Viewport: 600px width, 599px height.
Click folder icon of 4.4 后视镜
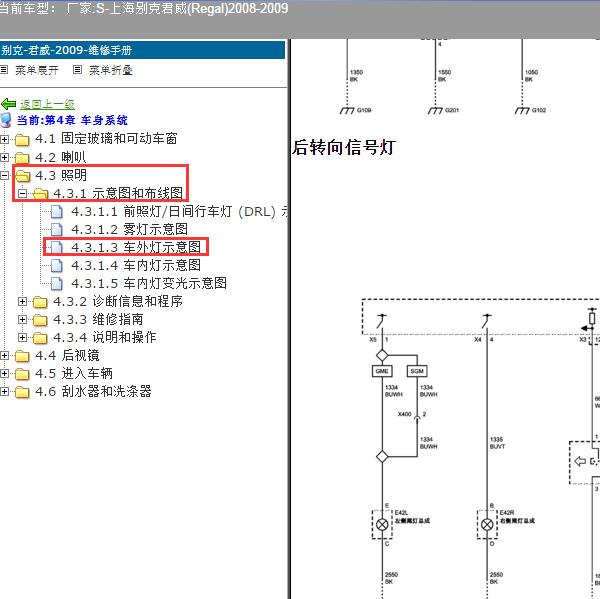[22, 356]
